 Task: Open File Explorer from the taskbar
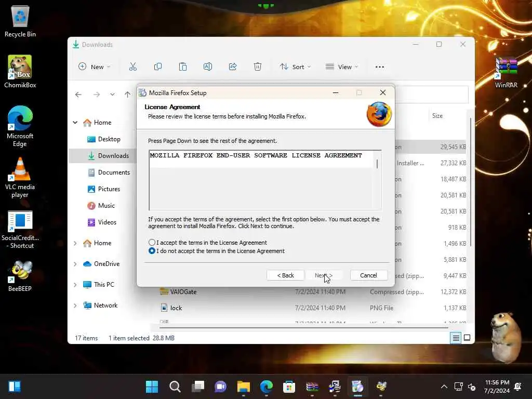(243, 387)
